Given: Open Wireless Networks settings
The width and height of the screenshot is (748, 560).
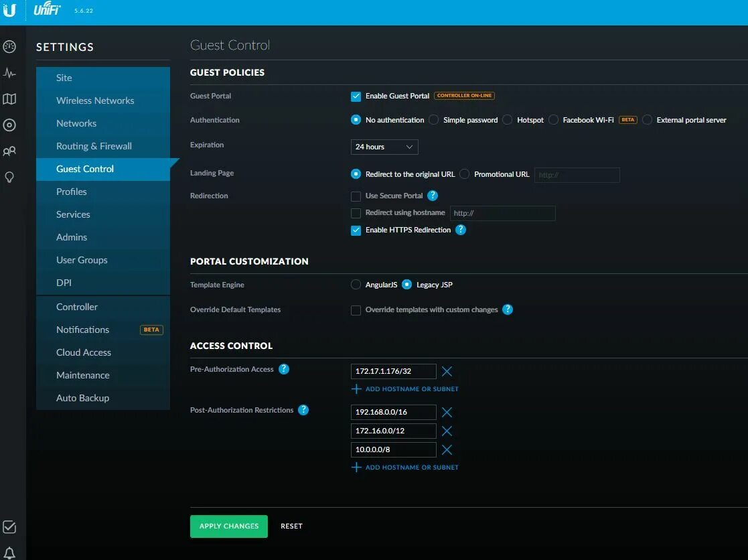Looking at the screenshot, I should click(103, 100).
